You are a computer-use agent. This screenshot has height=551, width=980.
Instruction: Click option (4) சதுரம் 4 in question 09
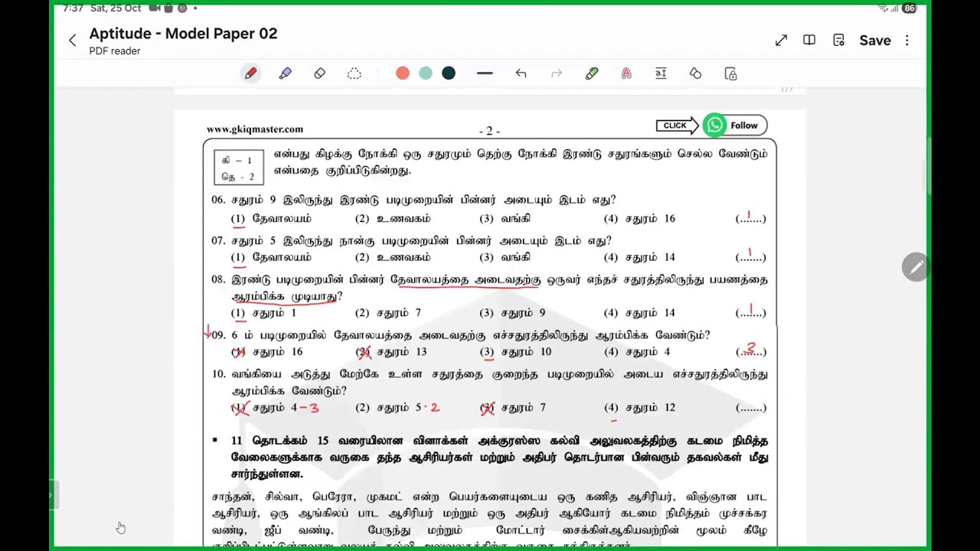pos(637,352)
